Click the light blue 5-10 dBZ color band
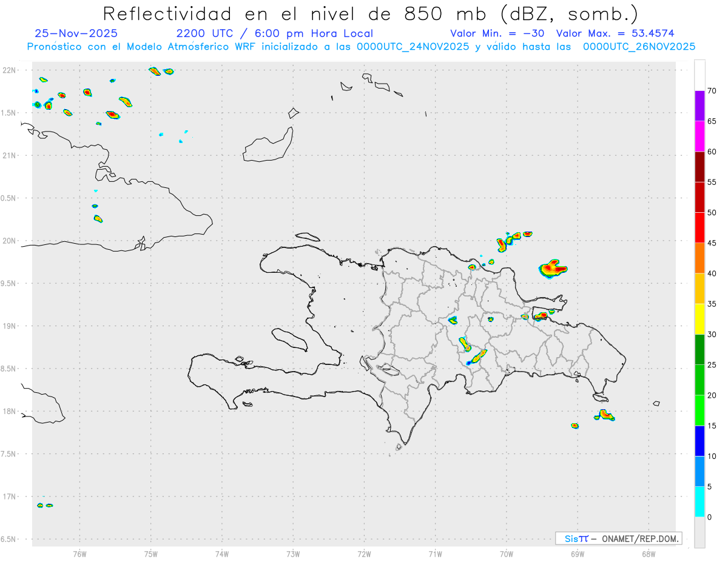The width and height of the screenshot is (728, 562). pos(699,471)
